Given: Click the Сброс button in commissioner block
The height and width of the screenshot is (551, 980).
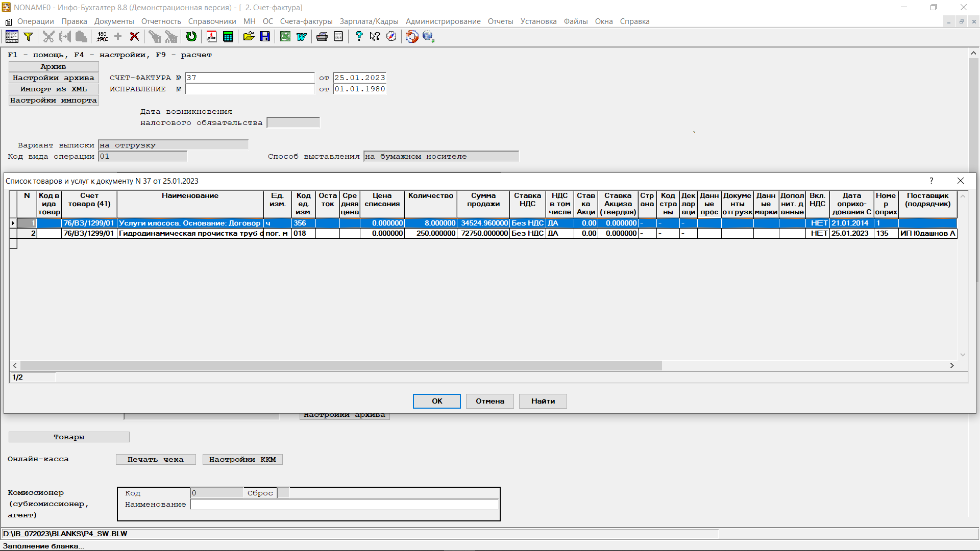Looking at the screenshot, I should point(283,493).
